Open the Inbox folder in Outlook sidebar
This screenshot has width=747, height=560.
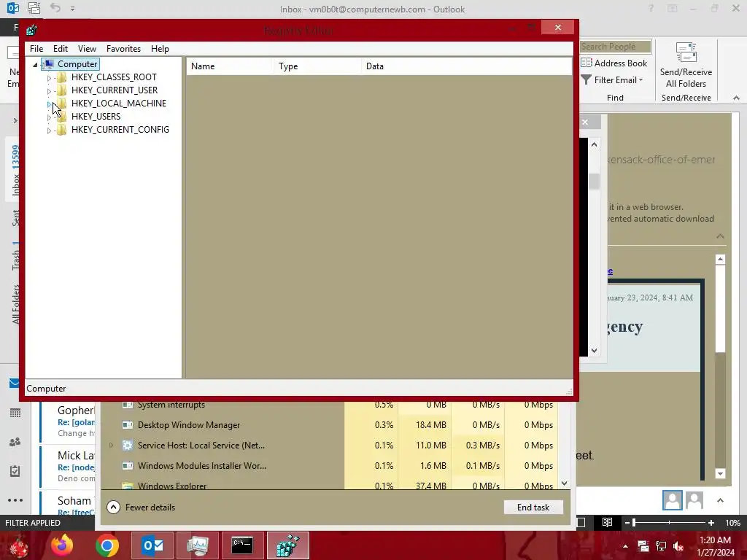16,170
